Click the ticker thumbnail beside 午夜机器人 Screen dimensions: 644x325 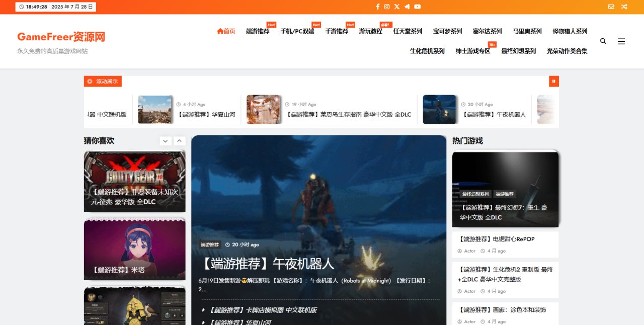click(x=439, y=110)
